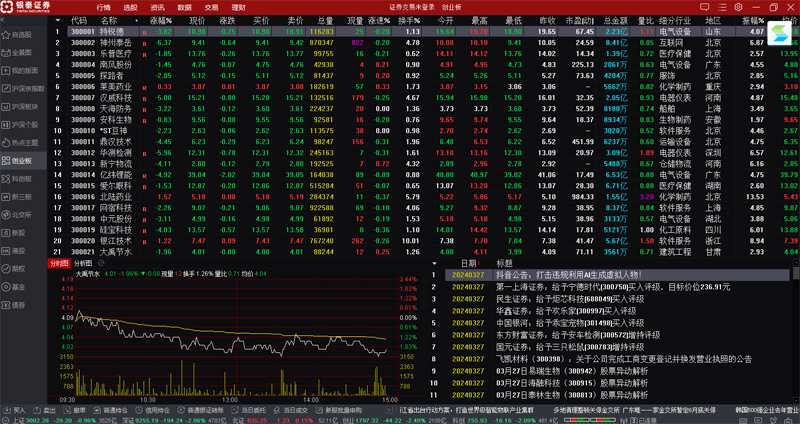Switch chart to 分析图 view
The height and width of the screenshot is (424, 800).
click(83, 263)
